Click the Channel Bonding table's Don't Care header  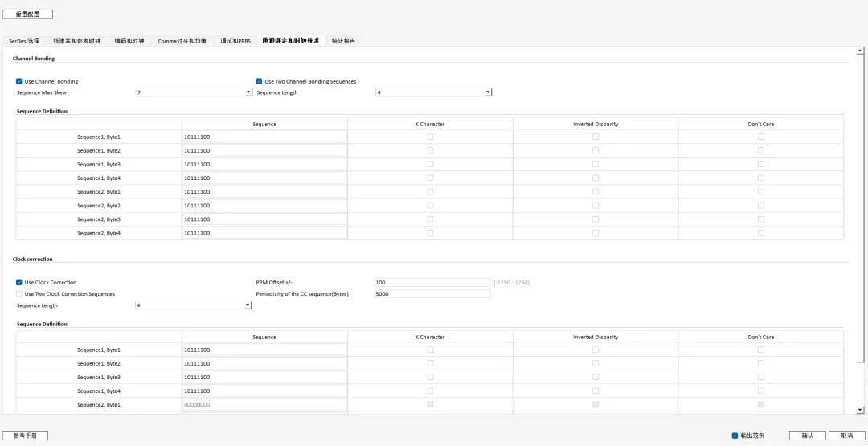761,124
